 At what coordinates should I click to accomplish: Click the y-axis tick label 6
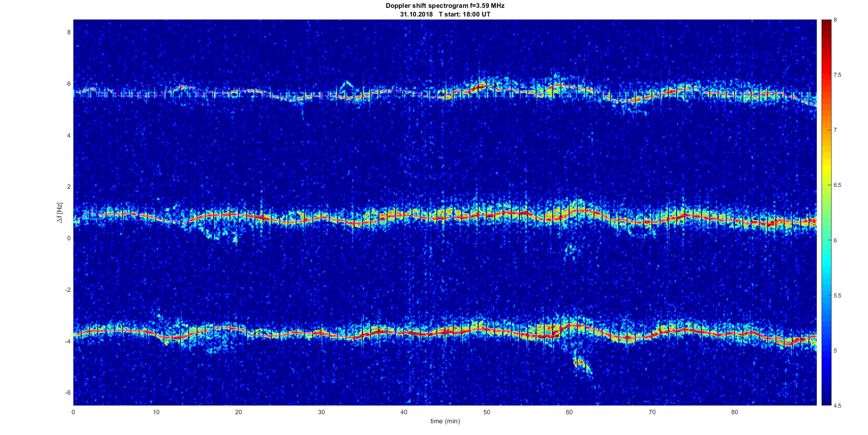pos(69,84)
